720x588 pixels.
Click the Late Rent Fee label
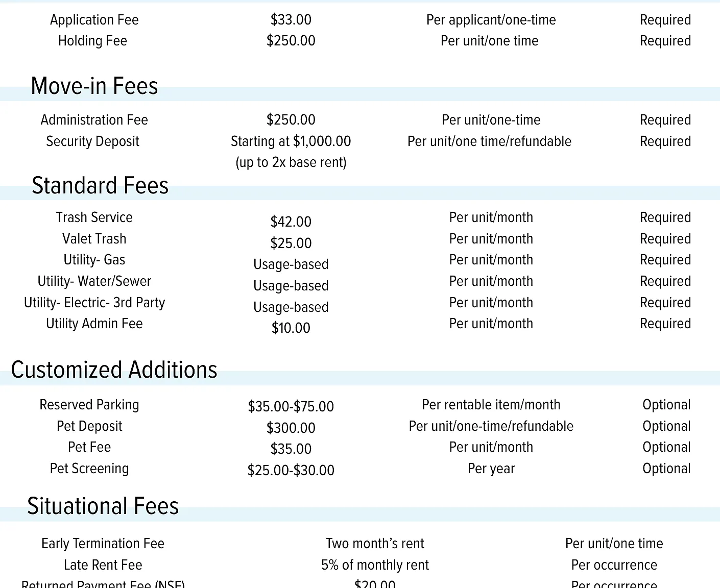coord(103,565)
